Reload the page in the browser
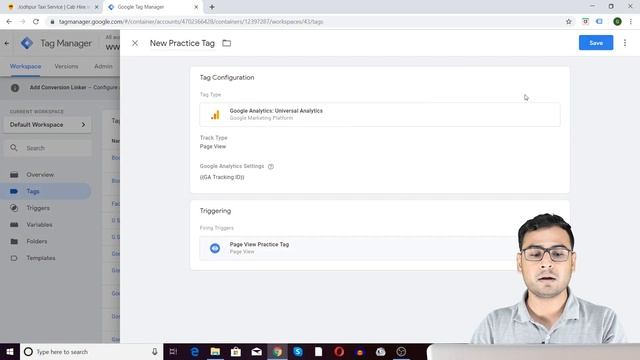Viewport: 640px width, 360px height. tap(36, 22)
